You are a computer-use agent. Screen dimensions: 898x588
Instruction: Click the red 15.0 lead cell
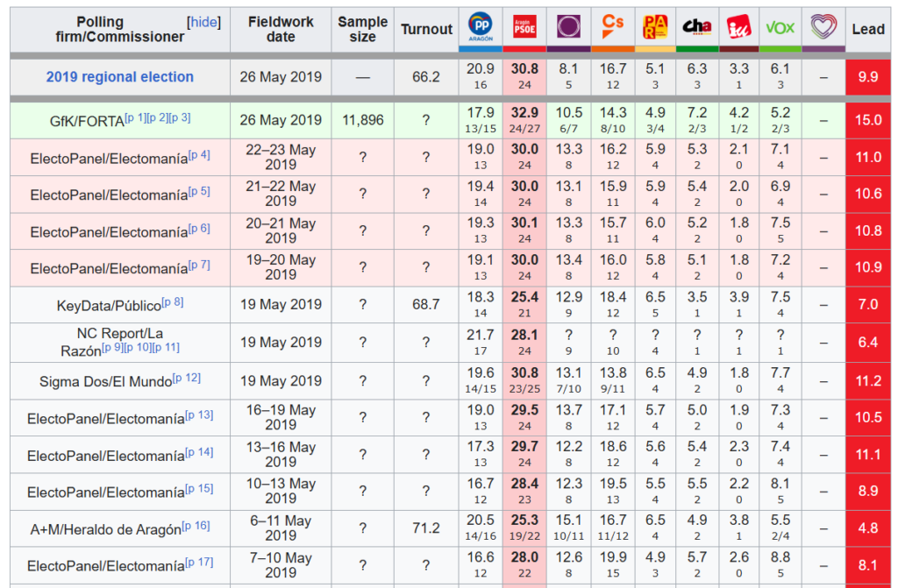(x=867, y=120)
